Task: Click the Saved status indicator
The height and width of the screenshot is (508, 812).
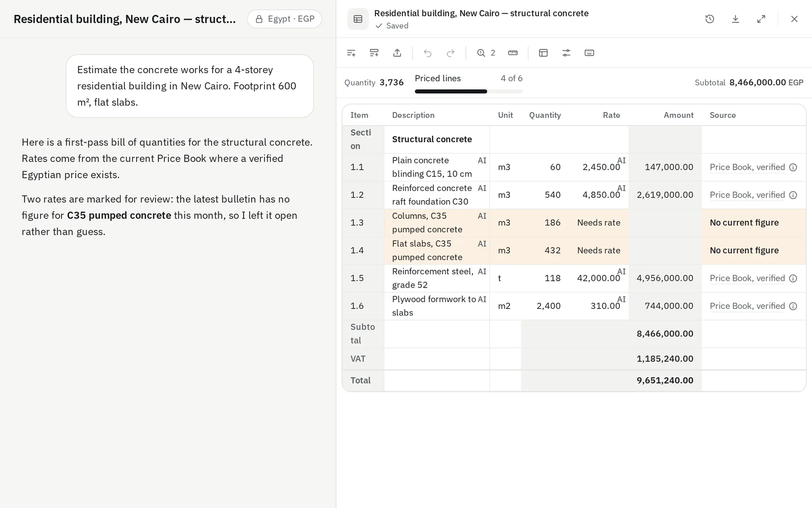Action: pos(392,26)
